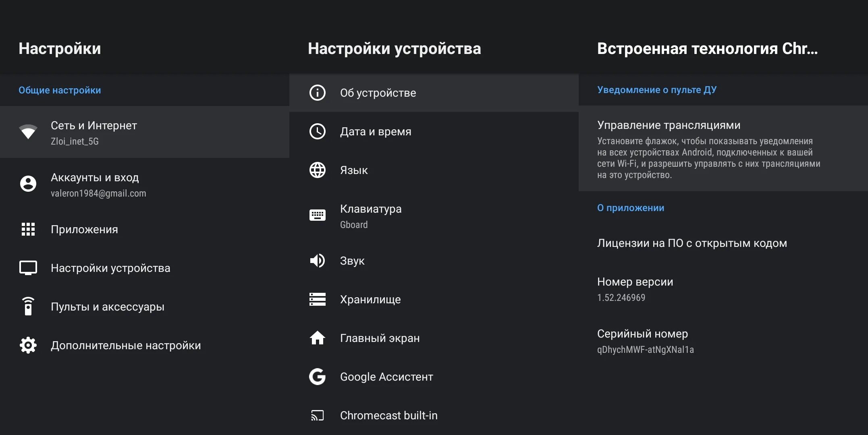Image resolution: width=868 pixels, height=435 pixels.
Task: Click the Gboard subtitle text
Action: (x=354, y=225)
